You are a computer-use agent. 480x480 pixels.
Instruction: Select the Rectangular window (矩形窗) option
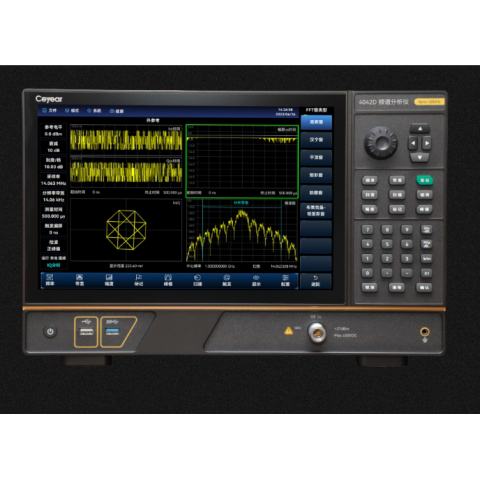pyautogui.click(x=316, y=175)
